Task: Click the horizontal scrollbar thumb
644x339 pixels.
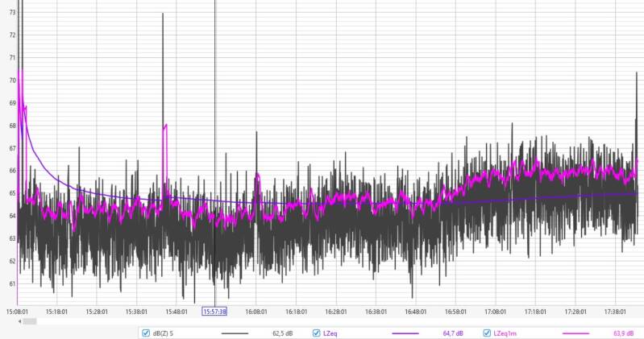Action: coord(30,321)
